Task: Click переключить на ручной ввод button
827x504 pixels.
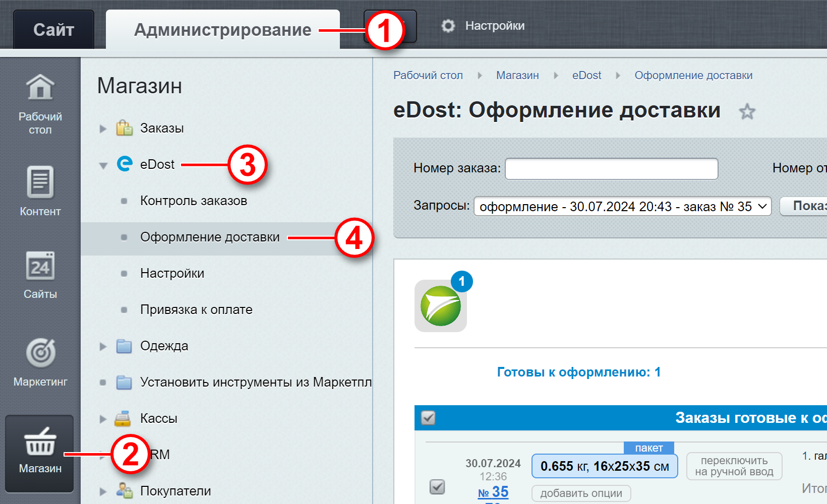Action: pyautogui.click(x=734, y=466)
